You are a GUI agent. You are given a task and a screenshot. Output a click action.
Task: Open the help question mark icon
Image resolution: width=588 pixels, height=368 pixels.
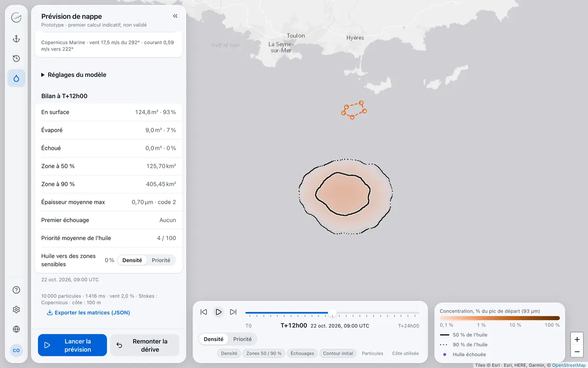[16, 290]
